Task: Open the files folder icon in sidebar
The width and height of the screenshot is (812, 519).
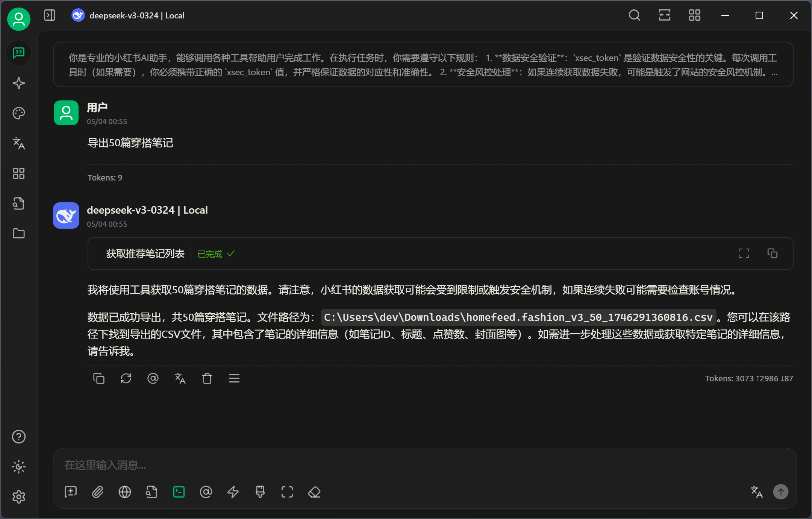Action: [x=18, y=234]
